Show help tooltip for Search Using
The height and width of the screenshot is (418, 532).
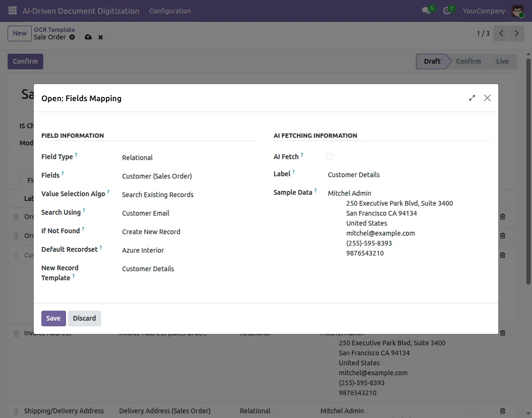(x=84, y=210)
